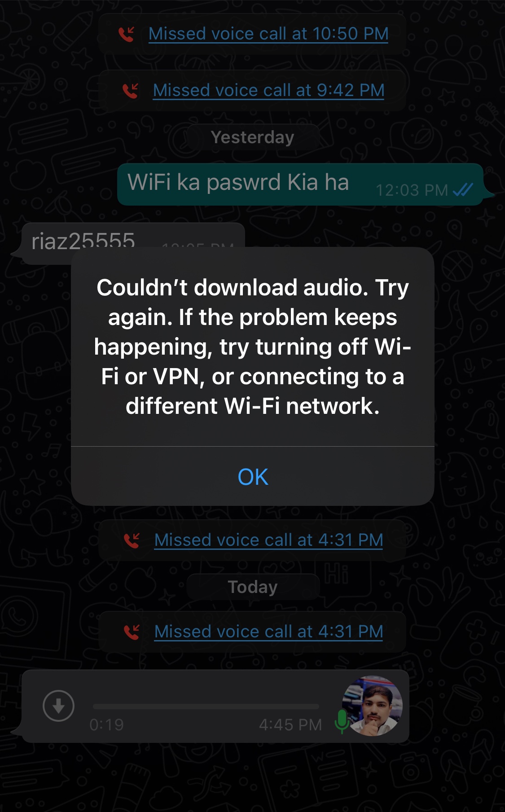Viewport: 505px width, 812px height.
Task: Open the missed 4:31 PM call above Today
Action: point(268,540)
